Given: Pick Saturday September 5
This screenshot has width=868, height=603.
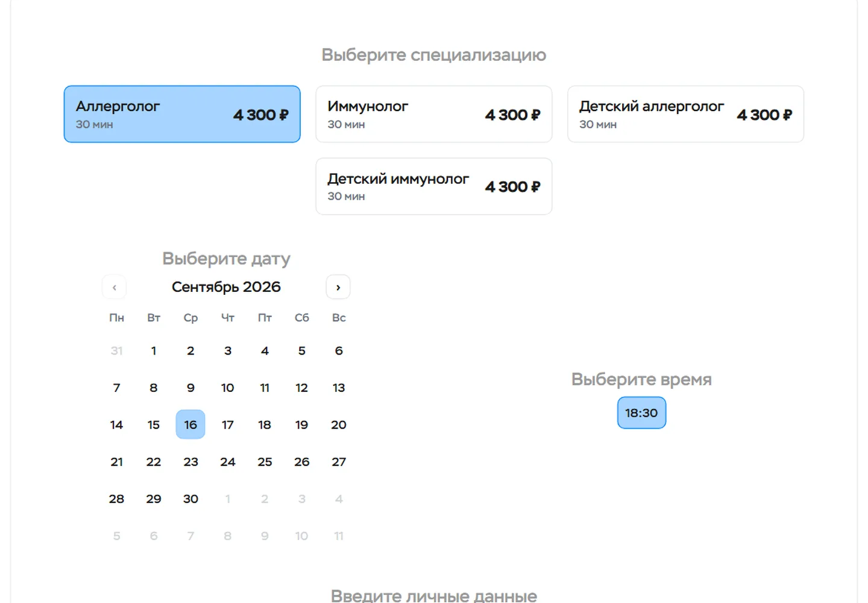Looking at the screenshot, I should click(x=302, y=350).
